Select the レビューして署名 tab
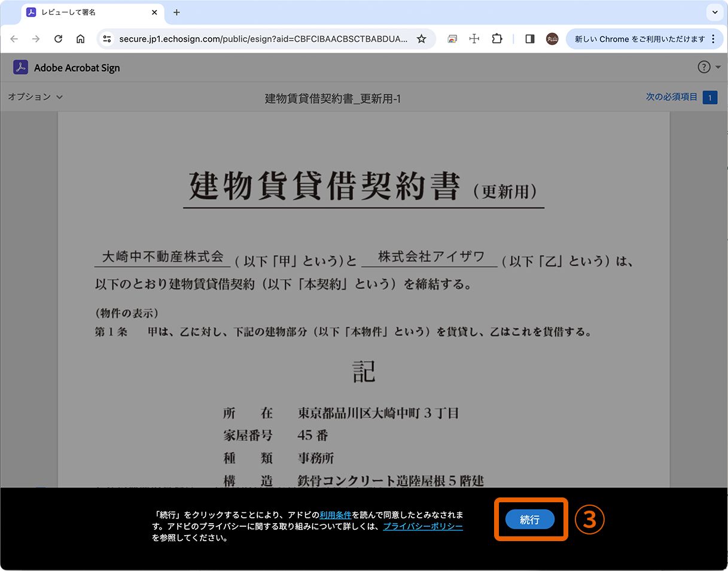This screenshot has height=571, width=728. [x=93, y=12]
